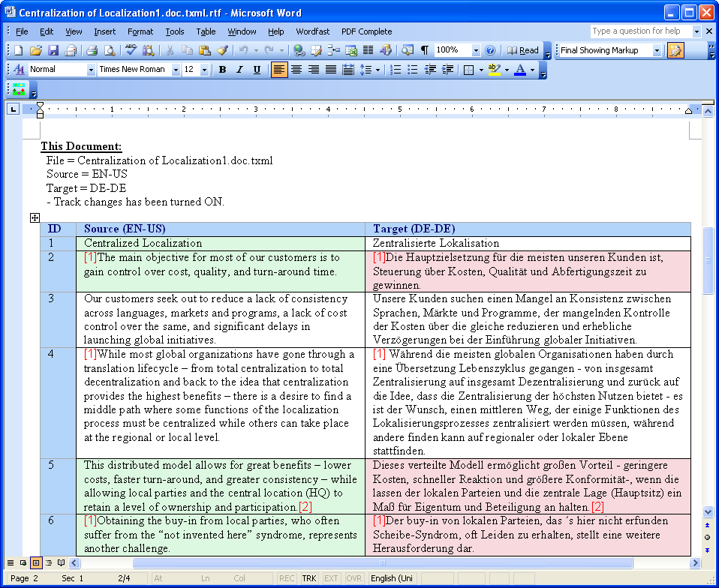Activate the Format Painter brush
This screenshot has height=588, width=719.
222,50
